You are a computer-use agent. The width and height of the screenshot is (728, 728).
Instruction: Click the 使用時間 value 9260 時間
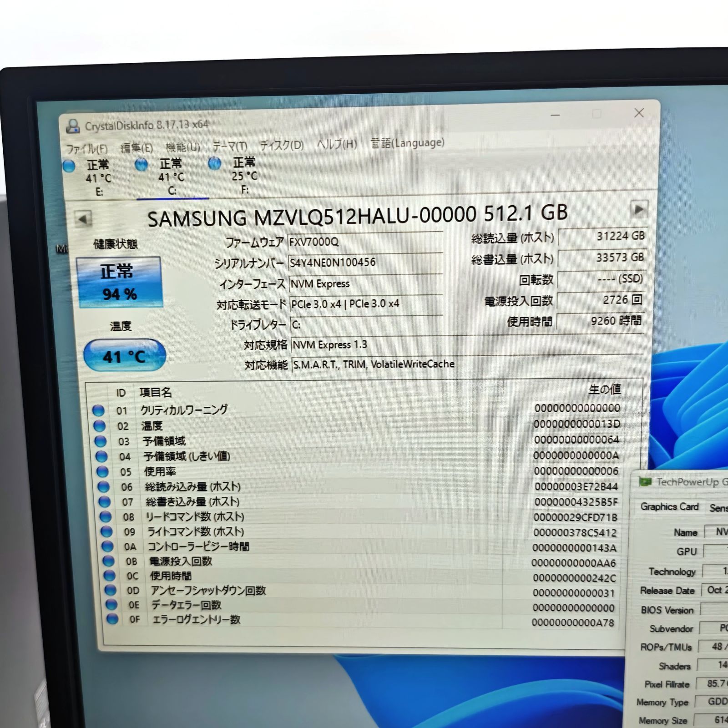coord(600,321)
